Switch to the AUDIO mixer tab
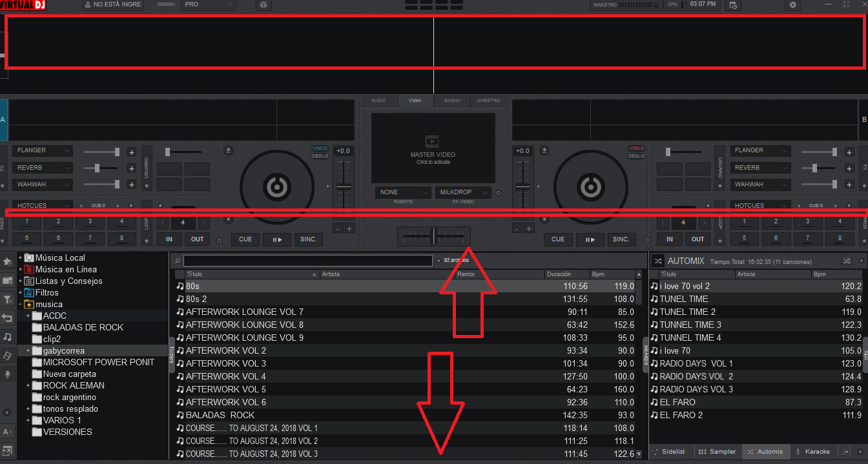Viewport: 868px width, 464px height. [378, 101]
